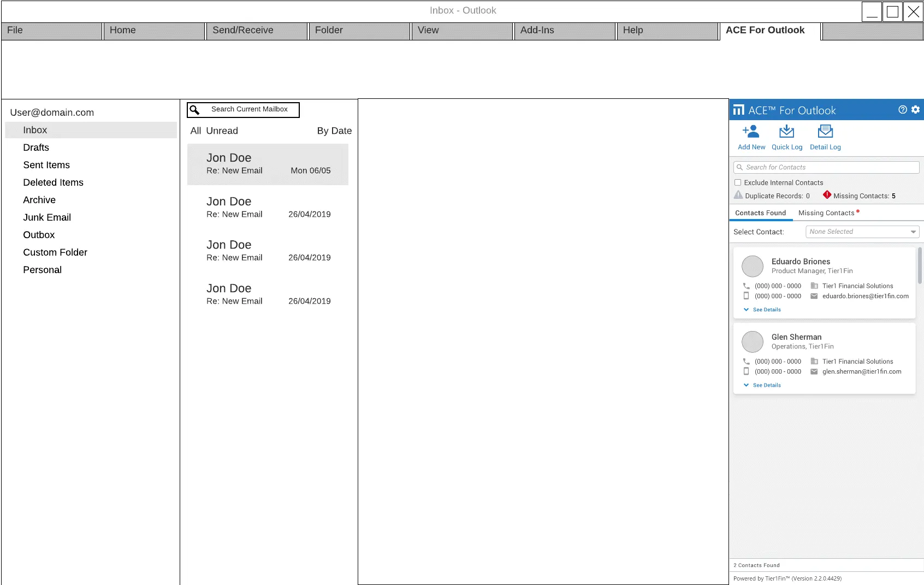Click glen.sherman@tier1fin.com email address
Screen dimensions: 924x585
(x=862, y=371)
